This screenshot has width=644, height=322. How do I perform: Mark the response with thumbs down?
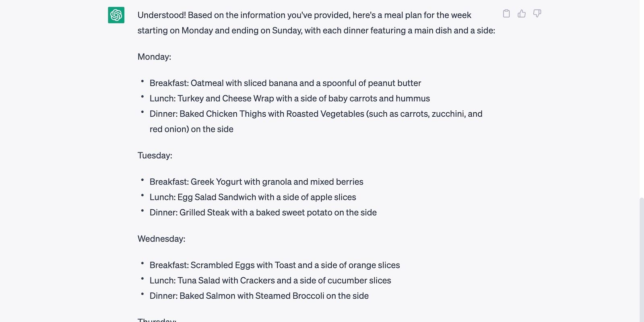point(537,14)
